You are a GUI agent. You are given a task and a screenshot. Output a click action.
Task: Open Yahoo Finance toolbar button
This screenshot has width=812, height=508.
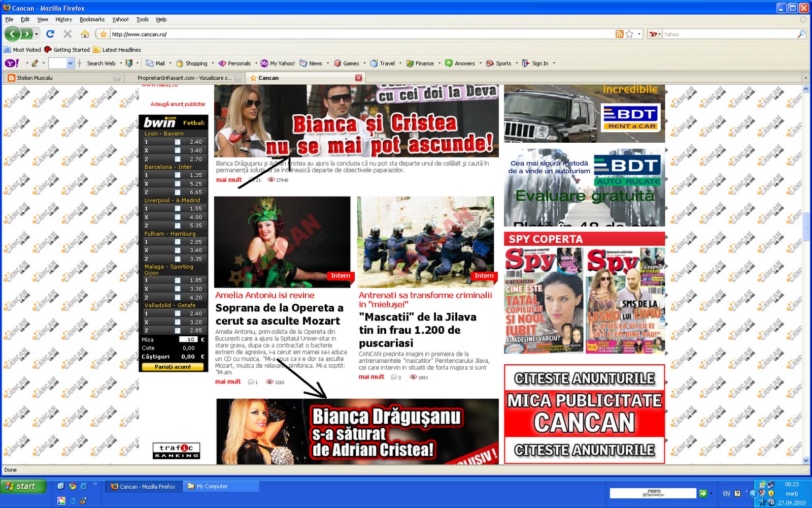(420, 63)
